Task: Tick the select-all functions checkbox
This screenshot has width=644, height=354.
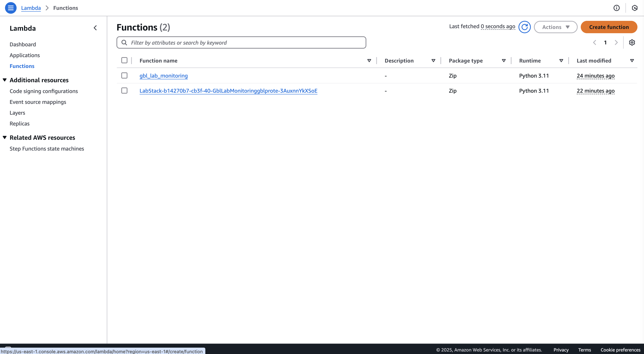Action: coord(124,60)
